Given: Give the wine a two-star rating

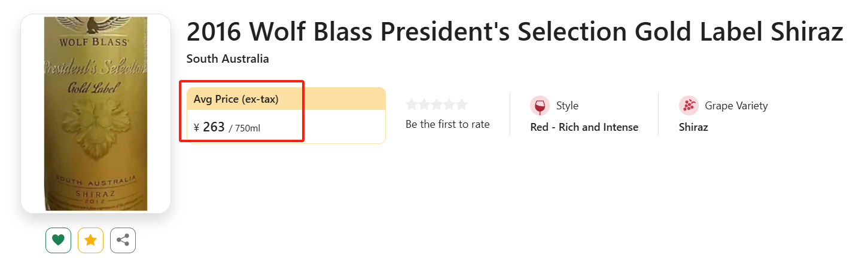Looking at the screenshot, I should tap(424, 105).
